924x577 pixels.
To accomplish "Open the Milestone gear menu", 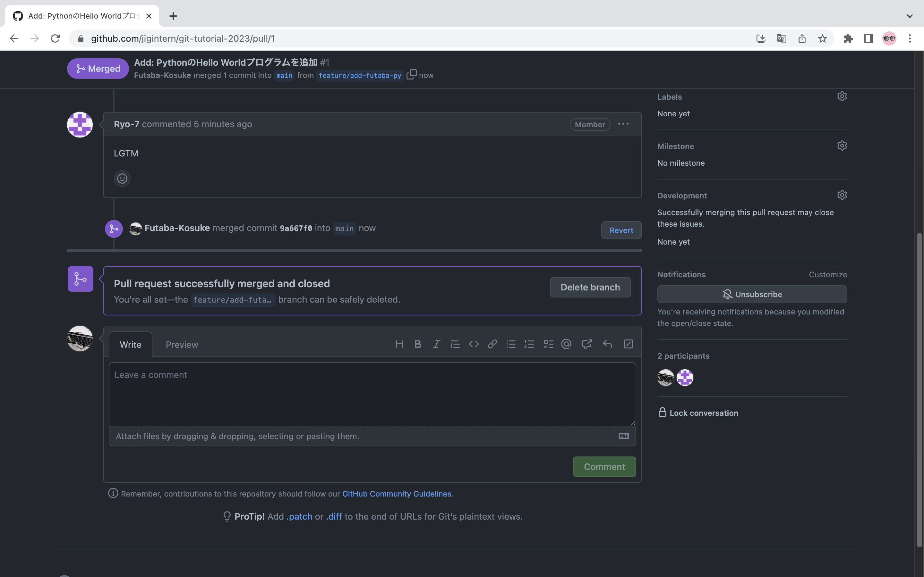I will pos(842,146).
